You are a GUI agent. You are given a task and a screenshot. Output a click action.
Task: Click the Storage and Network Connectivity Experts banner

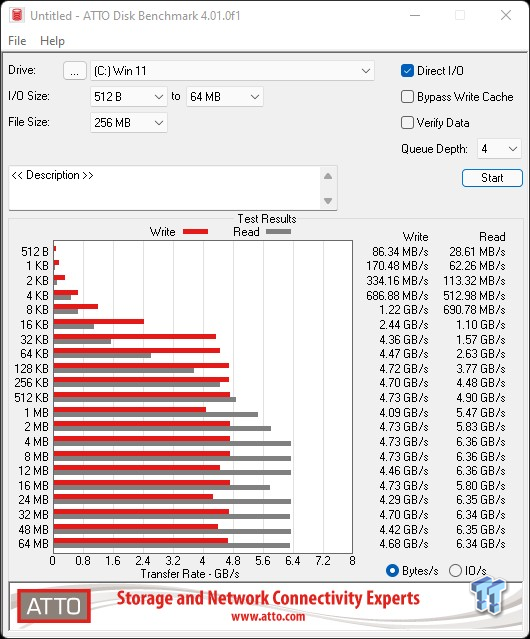coord(268,599)
